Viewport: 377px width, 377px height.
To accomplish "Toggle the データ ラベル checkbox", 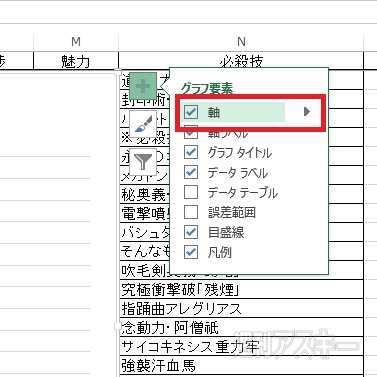I will click(191, 172).
